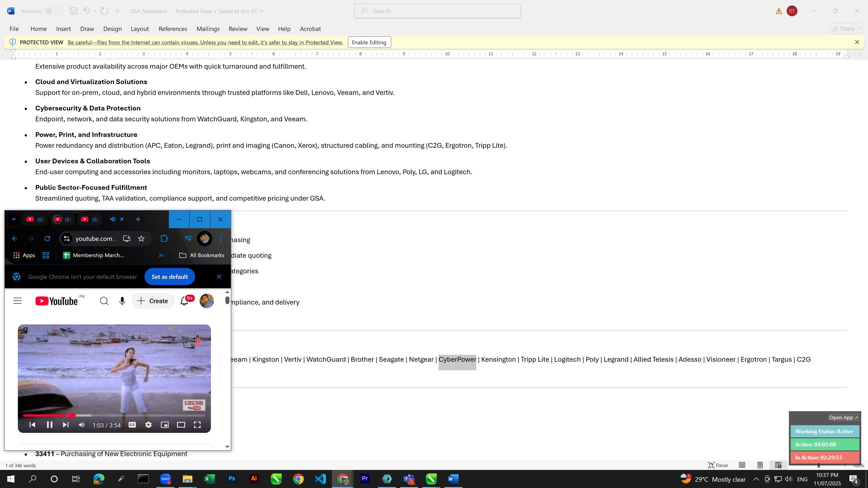Go back in Chrome
The image size is (868, 488).
(x=14, y=238)
